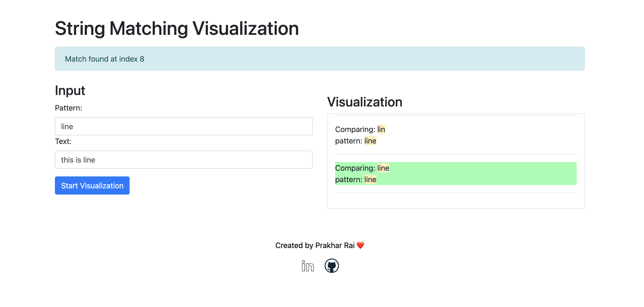Click the 'String Matching Visualization' page title
The image size is (644, 307).
pyautogui.click(x=177, y=28)
